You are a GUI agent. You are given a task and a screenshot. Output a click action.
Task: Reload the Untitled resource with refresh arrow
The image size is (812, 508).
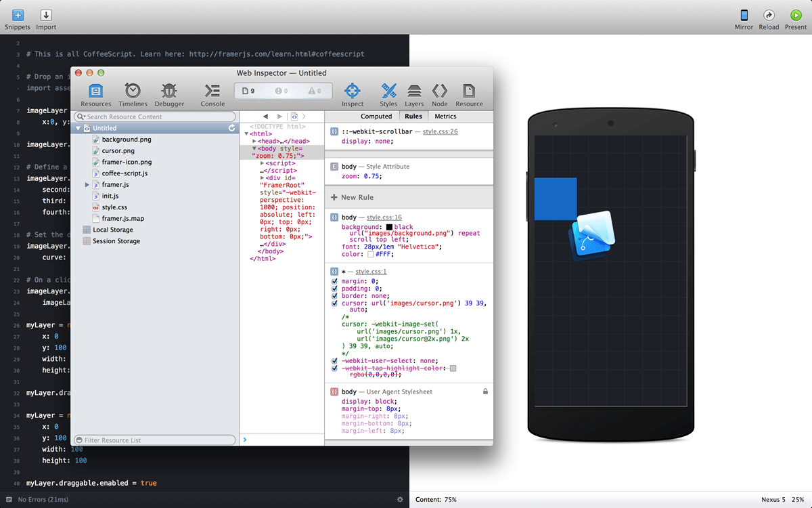(x=232, y=128)
